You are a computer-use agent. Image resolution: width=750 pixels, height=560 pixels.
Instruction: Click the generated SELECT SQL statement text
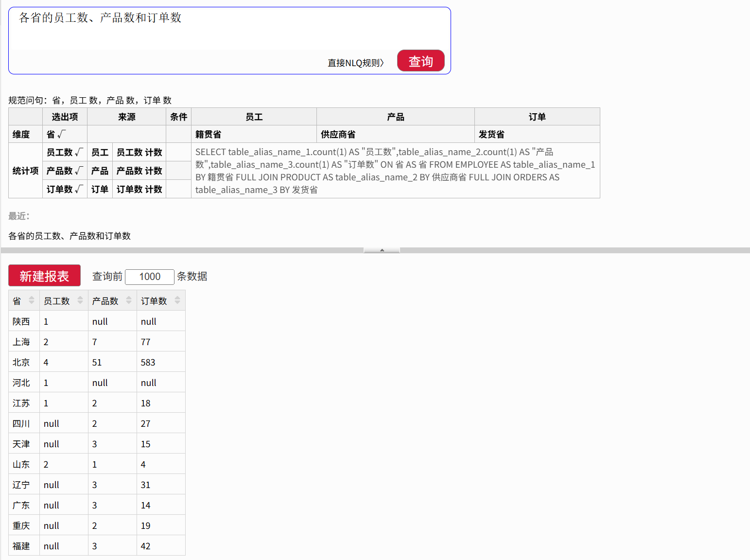(395, 171)
